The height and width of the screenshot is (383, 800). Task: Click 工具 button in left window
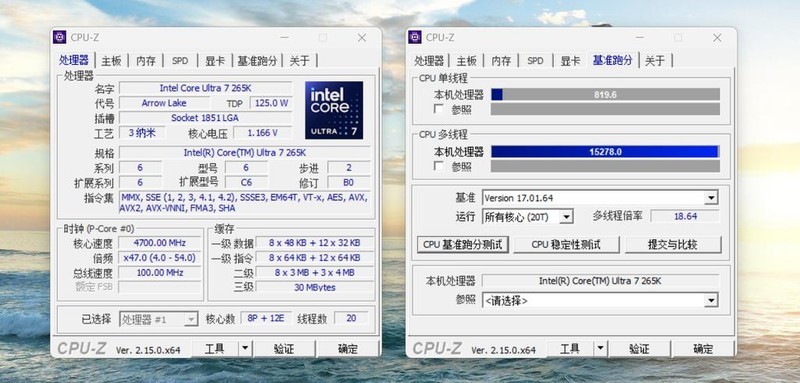[215, 349]
